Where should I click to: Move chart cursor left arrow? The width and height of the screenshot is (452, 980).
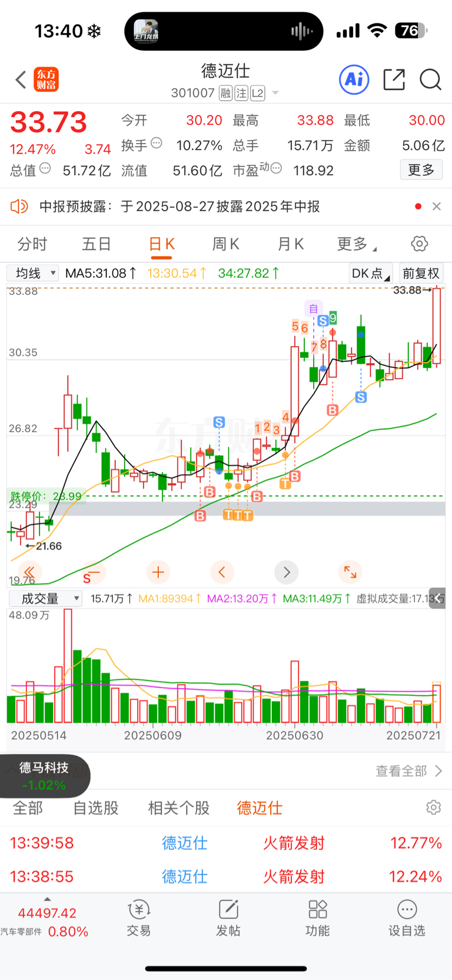click(222, 572)
